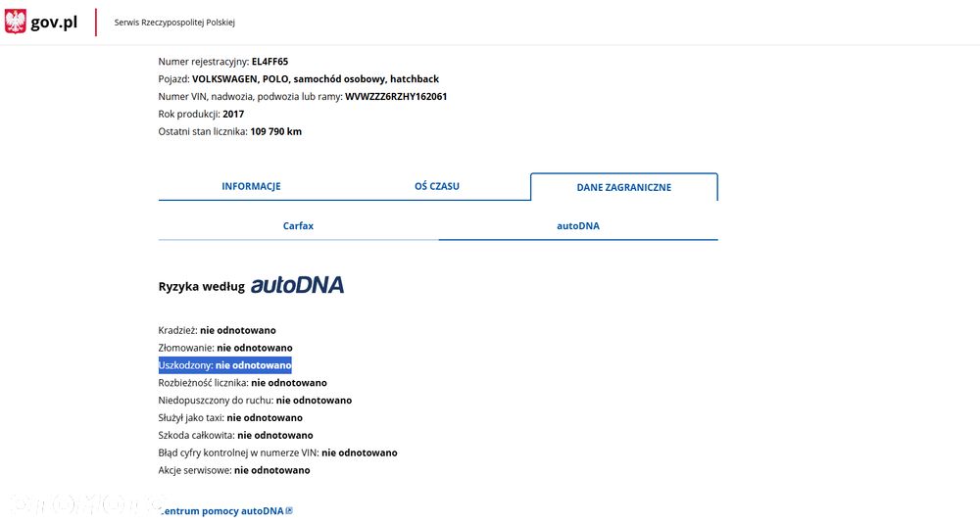Click the Ryzyka według heading text
The image size is (980, 524).
click(201, 287)
